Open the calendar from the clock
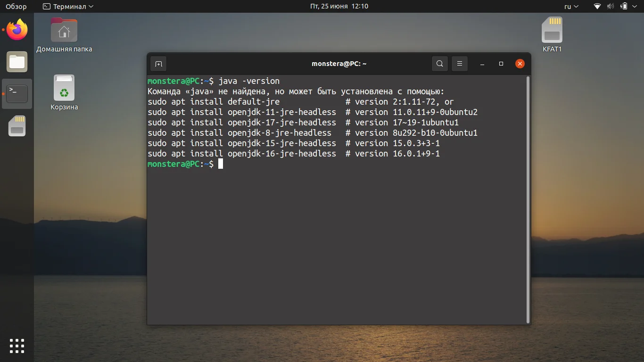Viewport: 644px width, 362px height. [x=339, y=7]
